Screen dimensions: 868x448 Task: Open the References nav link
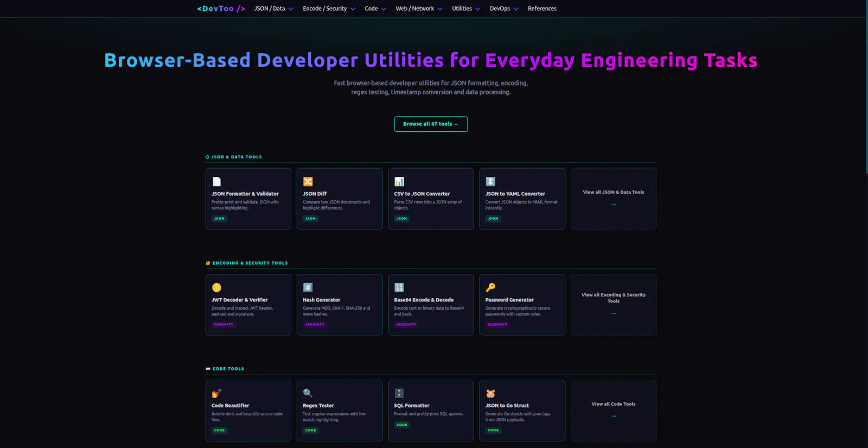pos(542,9)
